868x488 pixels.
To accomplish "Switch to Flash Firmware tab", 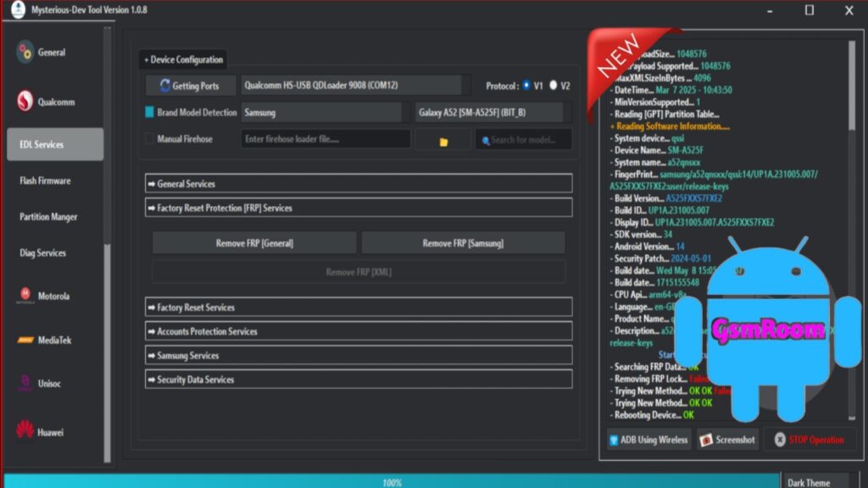I will click(x=45, y=180).
